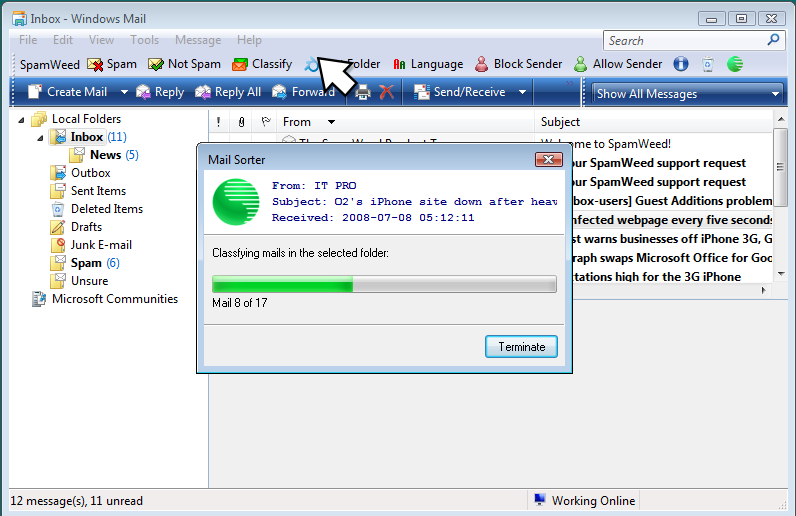Click Reply All in the toolbar

[228, 92]
